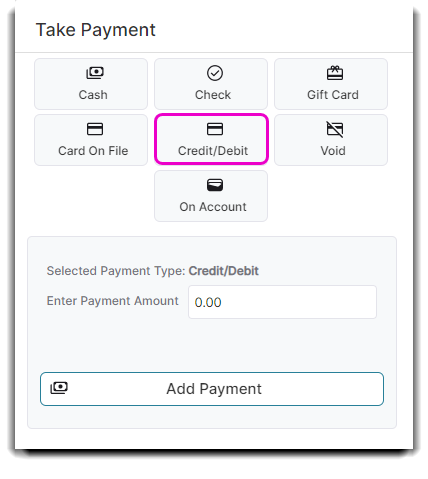Focus the Enter Payment Amount field
This screenshot has height=479, width=428.
pyautogui.click(x=282, y=302)
